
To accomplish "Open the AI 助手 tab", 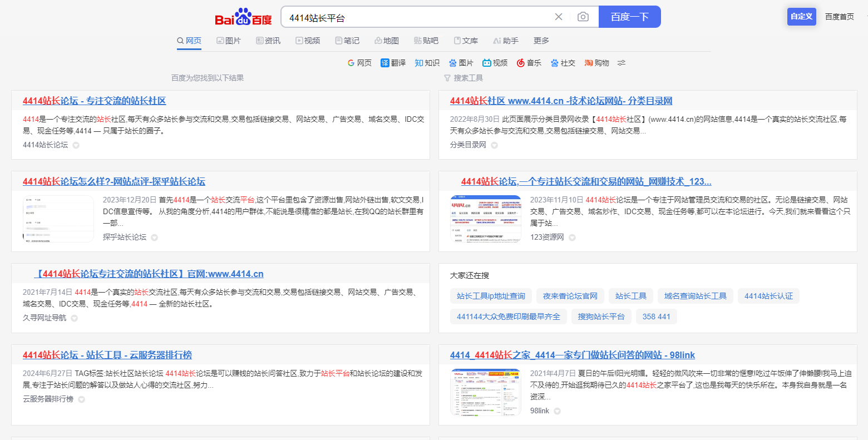I will click(506, 41).
